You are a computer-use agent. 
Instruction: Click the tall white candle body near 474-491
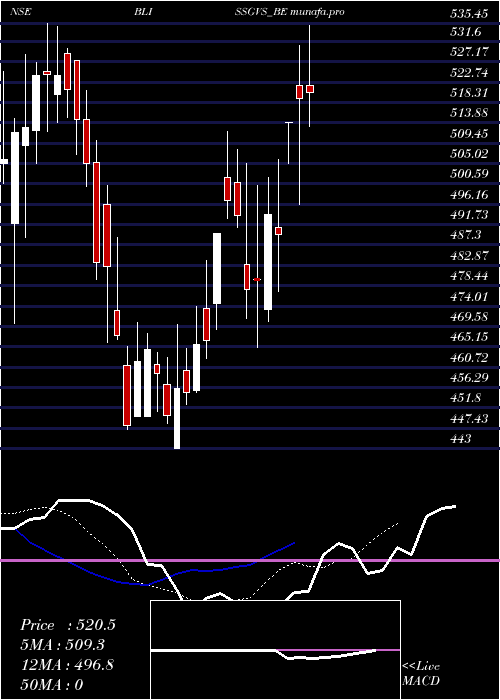point(268,262)
